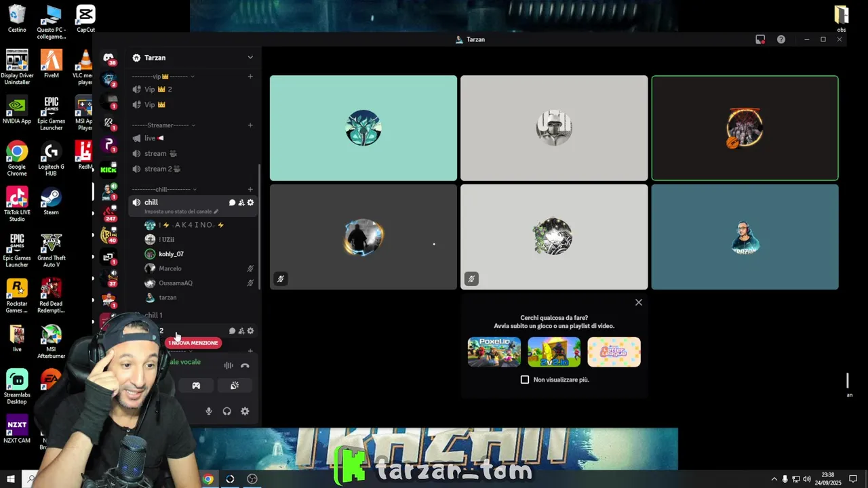The image size is (868, 488).
Task: Open the taskbar clock and date
Action: click(x=828, y=479)
